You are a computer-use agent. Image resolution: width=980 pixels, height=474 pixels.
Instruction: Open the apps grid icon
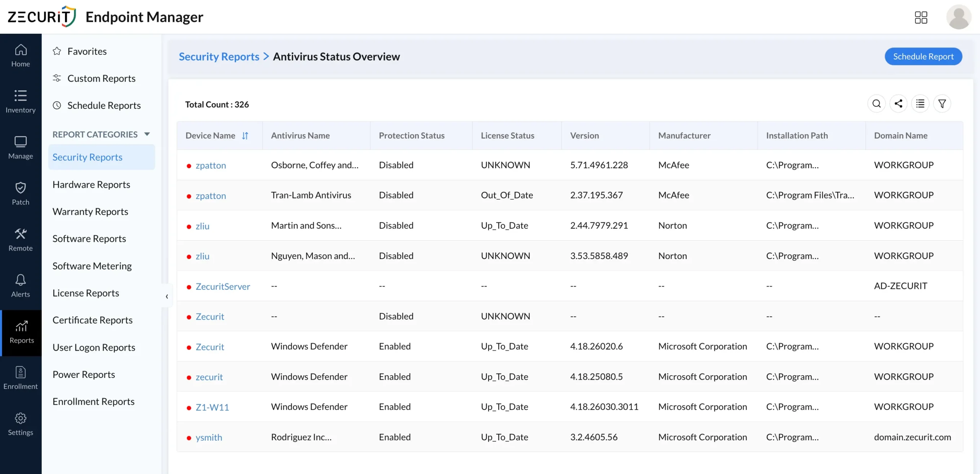pos(921,17)
